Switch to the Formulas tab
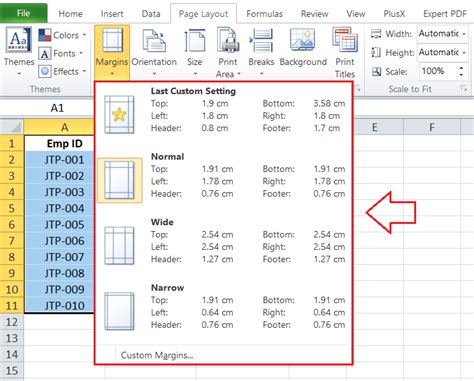Viewport: 474px width, 381px height. point(264,14)
